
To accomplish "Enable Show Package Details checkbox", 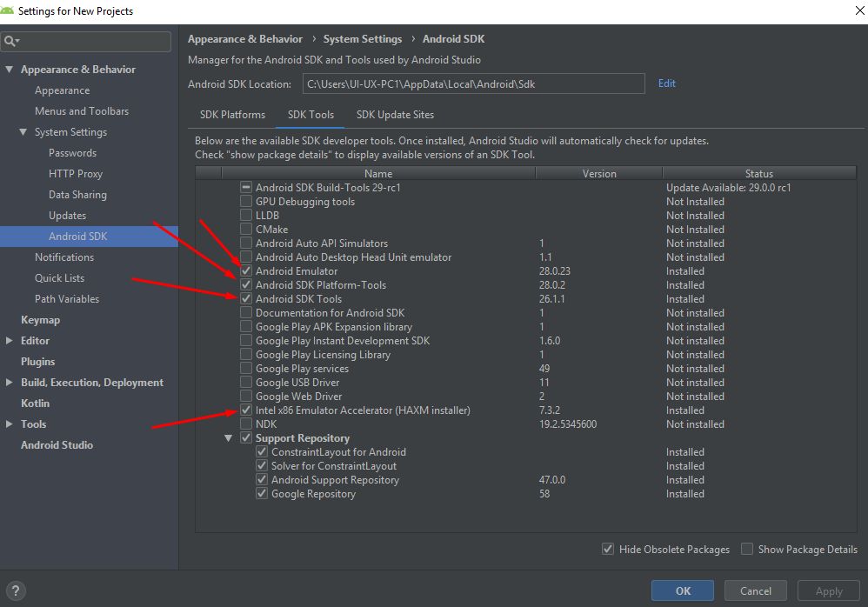I will pos(747,549).
